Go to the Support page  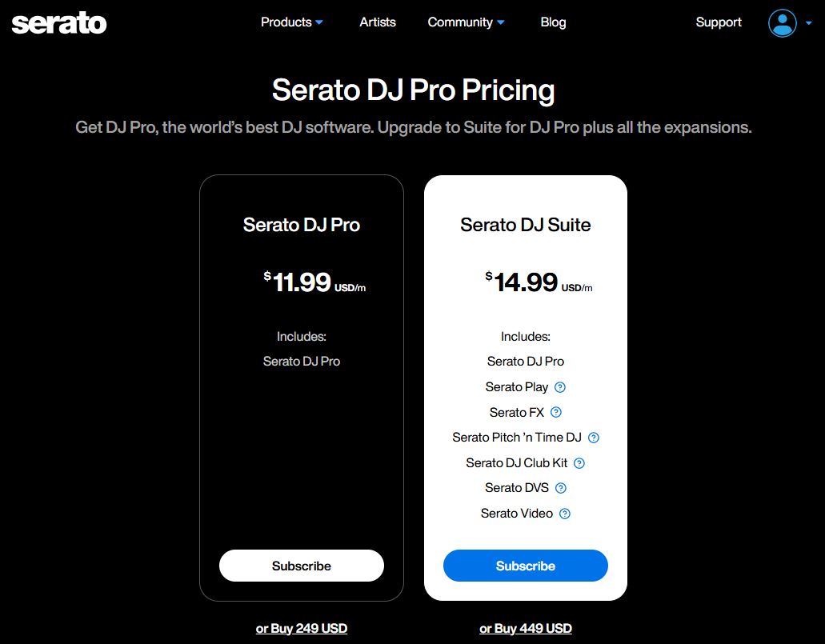click(718, 22)
